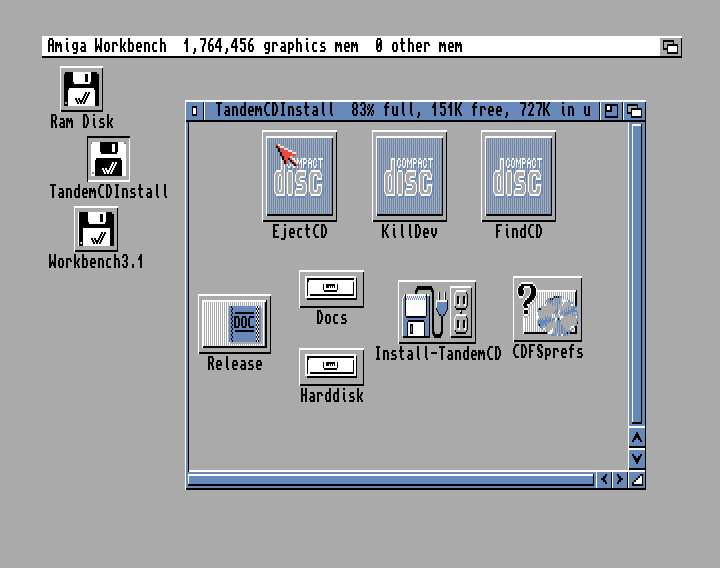Select the Docs drawer icon
The height and width of the screenshot is (568, 720).
pyautogui.click(x=331, y=289)
